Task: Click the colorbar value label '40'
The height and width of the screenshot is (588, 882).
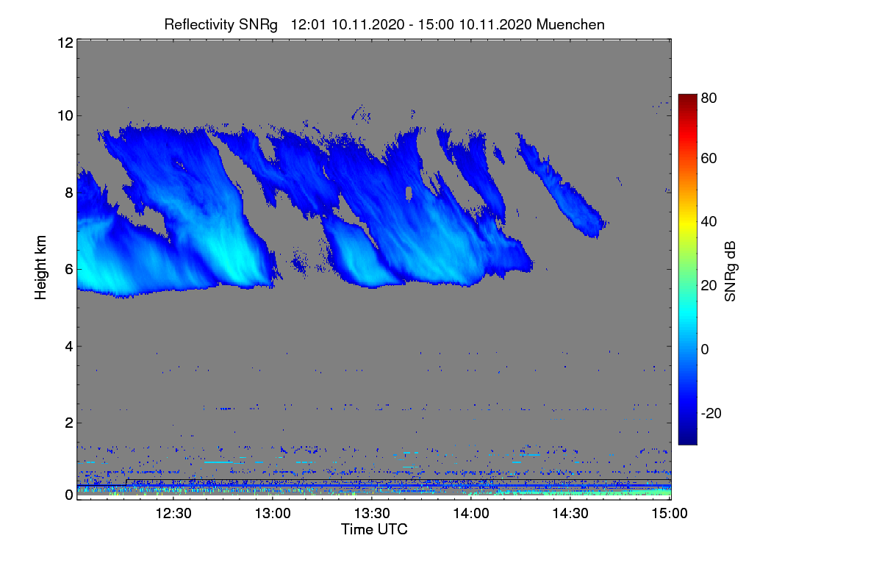Action: pos(709,222)
